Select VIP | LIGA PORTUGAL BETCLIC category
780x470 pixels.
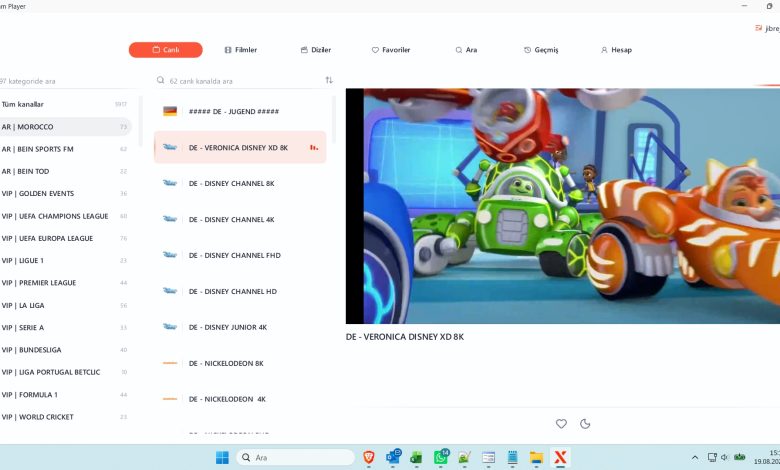(x=65, y=372)
